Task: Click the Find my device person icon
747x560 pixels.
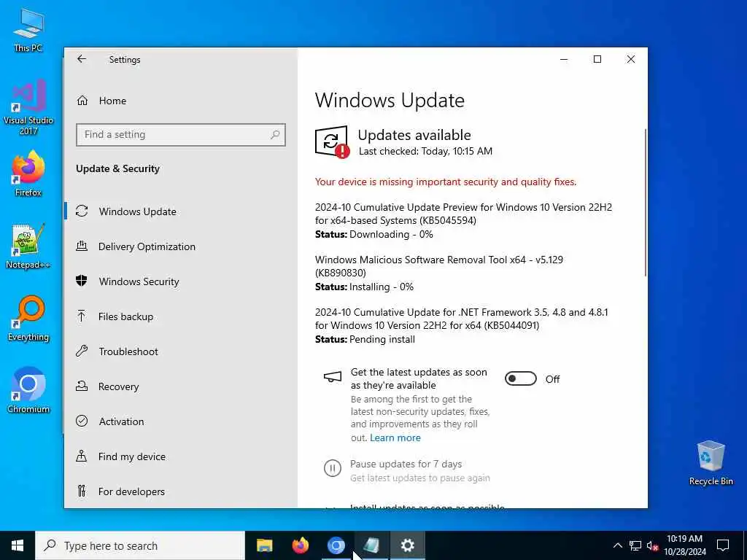Action: coord(82,456)
